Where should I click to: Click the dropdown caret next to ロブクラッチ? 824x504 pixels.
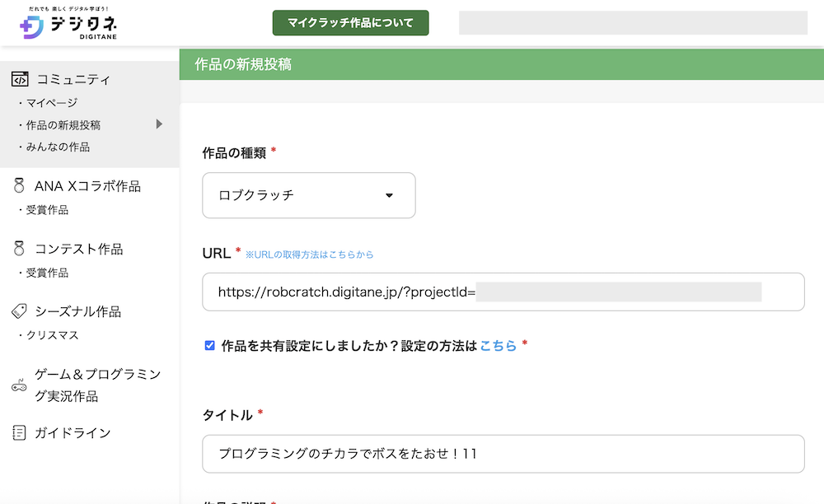pyautogui.click(x=389, y=196)
